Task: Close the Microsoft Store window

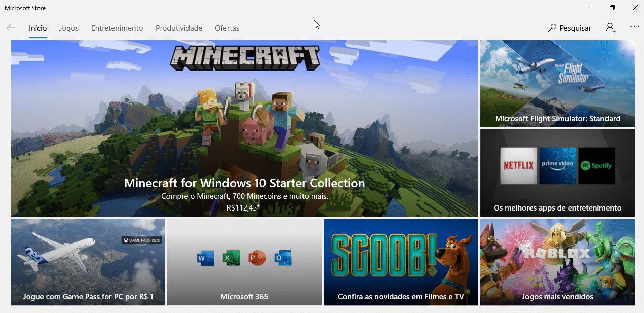Action: [x=635, y=8]
